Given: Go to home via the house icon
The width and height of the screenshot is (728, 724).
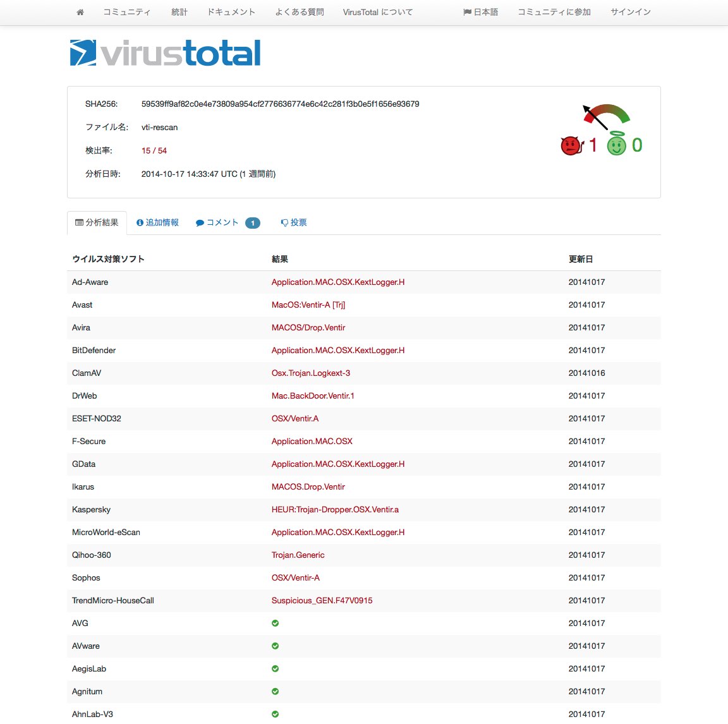Looking at the screenshot, I should 80,13.
